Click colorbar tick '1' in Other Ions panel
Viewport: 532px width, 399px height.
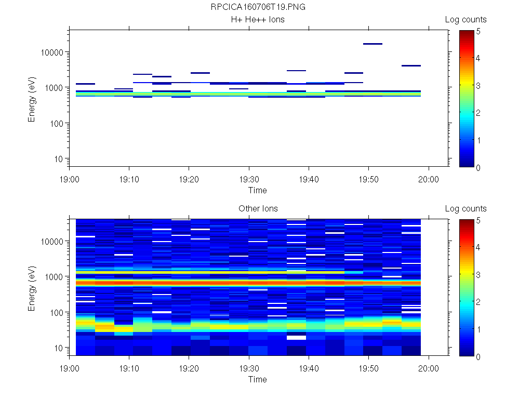click(x=478, y=329)
